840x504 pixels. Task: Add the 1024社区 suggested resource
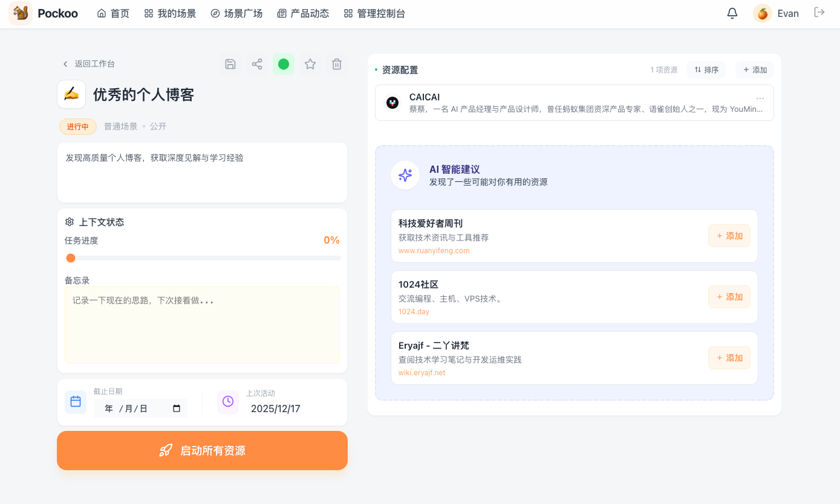[729, 297]
